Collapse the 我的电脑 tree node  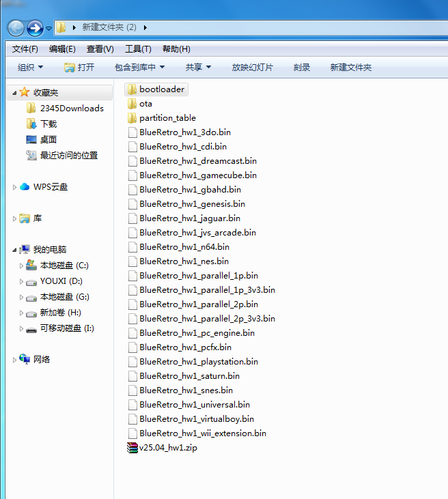tap(14, 250)
